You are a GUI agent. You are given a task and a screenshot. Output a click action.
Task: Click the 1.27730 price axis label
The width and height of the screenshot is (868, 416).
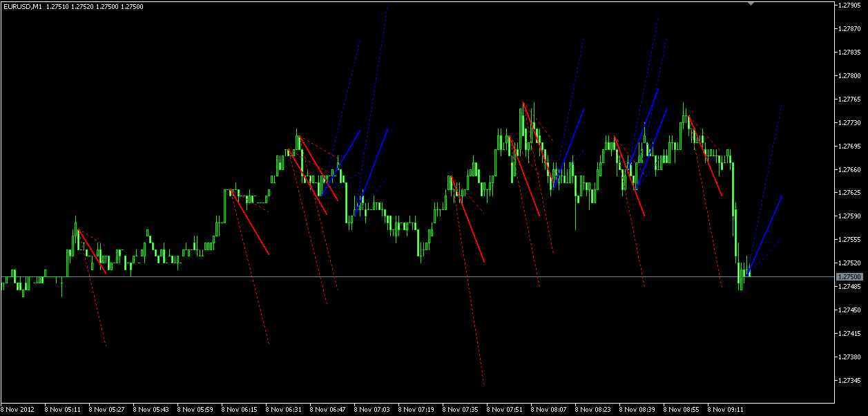pos(849,123)
